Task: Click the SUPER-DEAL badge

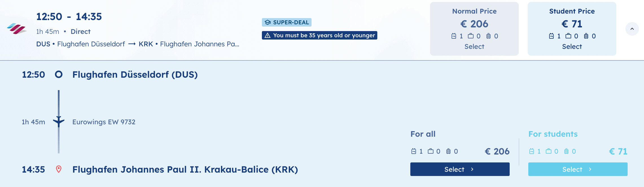Action: tap(286, 22)
